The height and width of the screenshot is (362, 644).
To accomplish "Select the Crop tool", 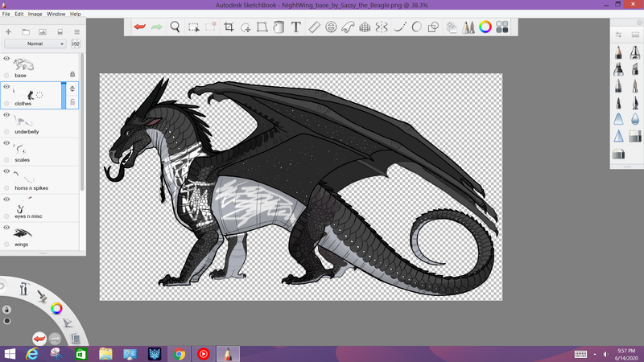I will (x=229, y=27).
